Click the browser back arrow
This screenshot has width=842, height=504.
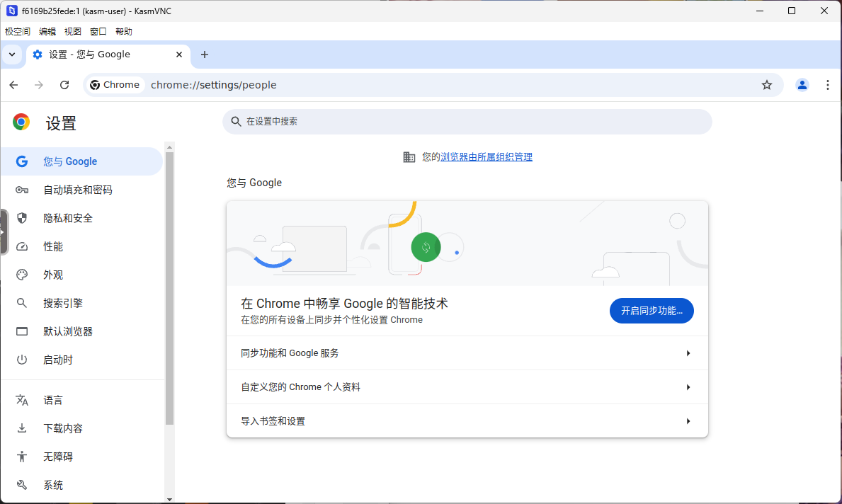(x=14, y=85)
